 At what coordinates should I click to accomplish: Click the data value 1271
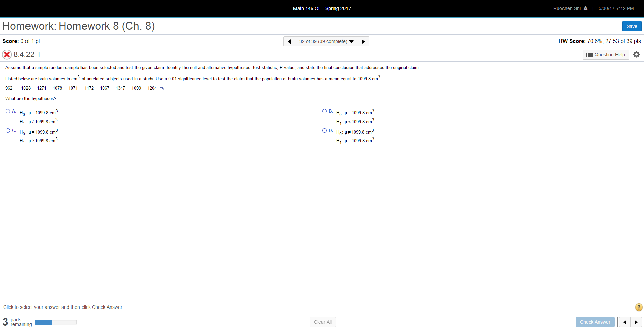pos(42,88)
